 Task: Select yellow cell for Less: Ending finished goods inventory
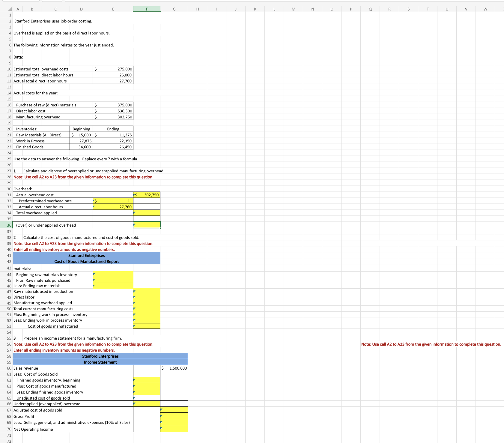[x=147, y=392]
